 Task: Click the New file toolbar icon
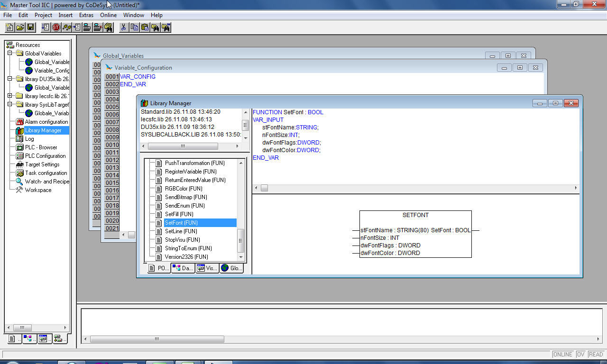point(9,27)
